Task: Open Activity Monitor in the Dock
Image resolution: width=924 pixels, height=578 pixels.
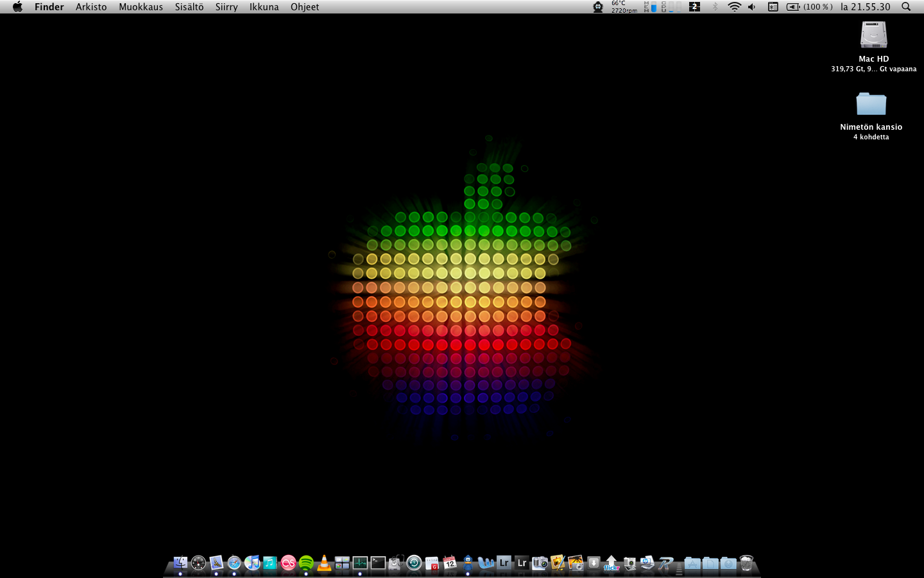Action: point(360,563)
